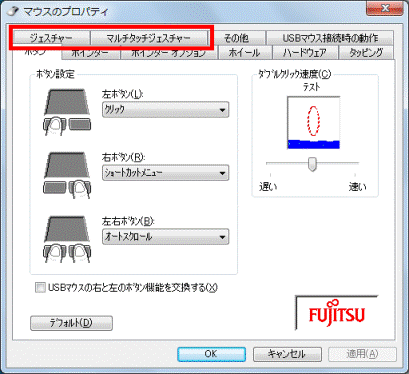
Task: Click the both-buttons touchpad illustration
Action: coord(67,239)
